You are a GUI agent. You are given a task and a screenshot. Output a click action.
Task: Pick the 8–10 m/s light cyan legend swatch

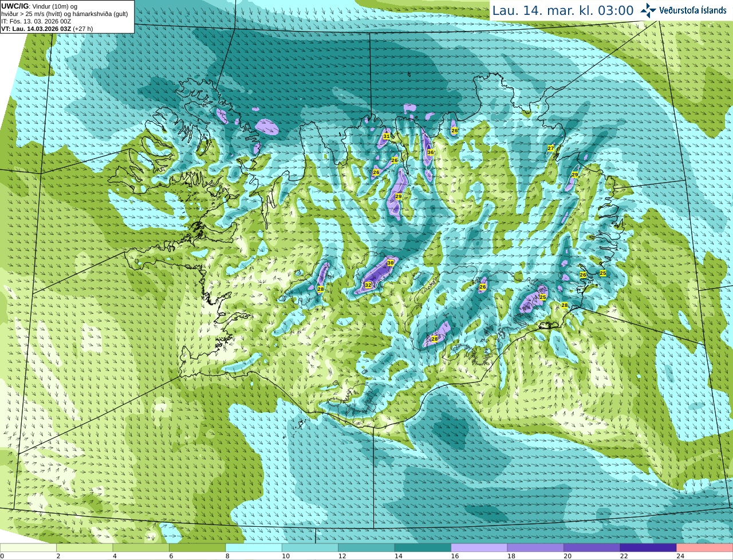click(254, 548)
